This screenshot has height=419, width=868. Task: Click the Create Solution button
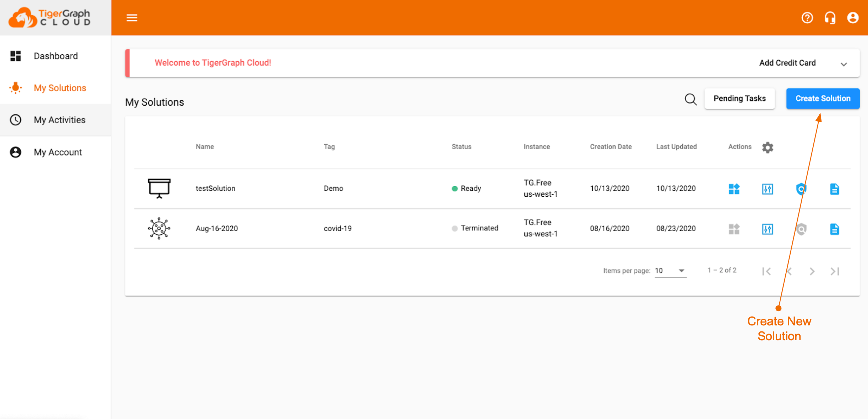[823, 99]
